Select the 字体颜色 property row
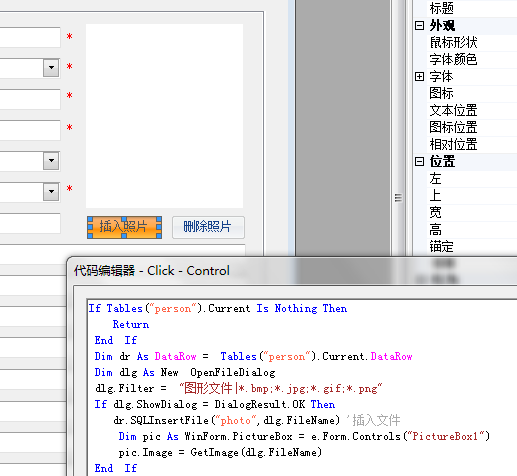This screenshot has height=476, width=517. (x=472, y=60)
